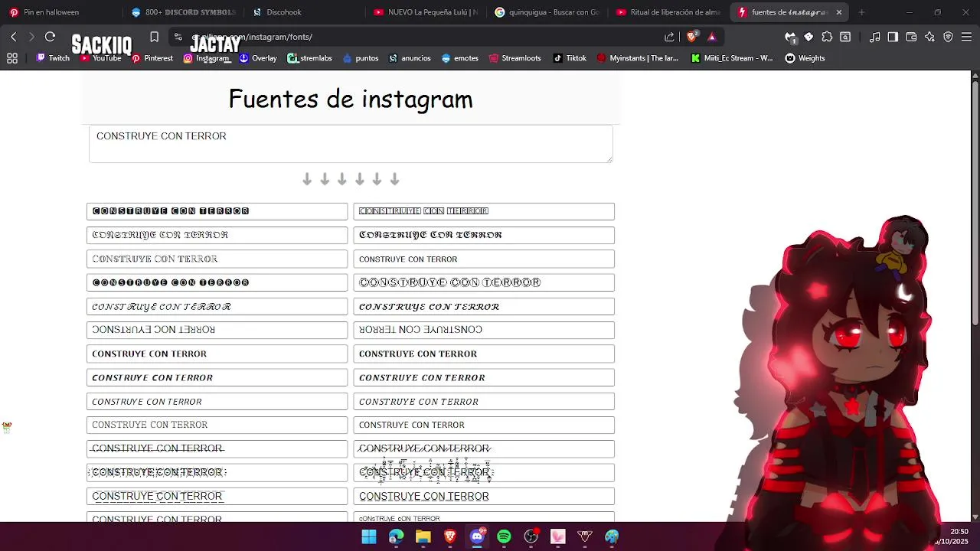980x551 pixels.
Task: Open the Weights bookmark
Action: pyautogui.click(x=805, y=58)
